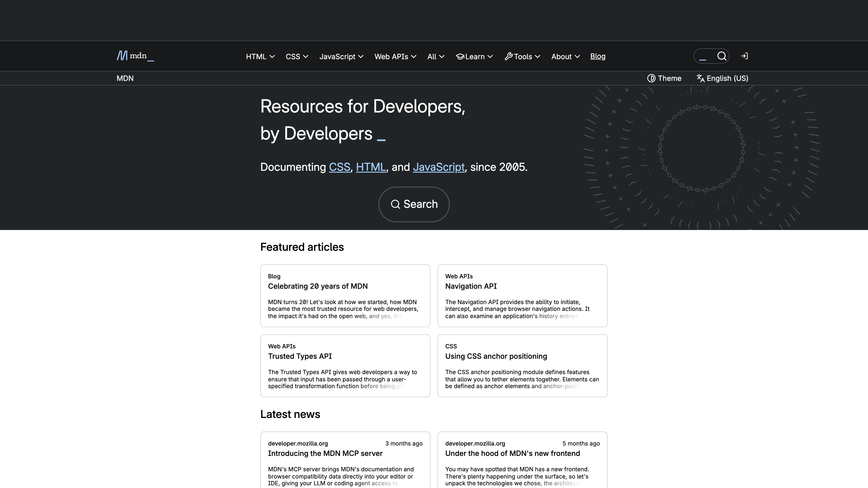Follow the CSS link in hero text
The height and width of the screenshot is (488, 868).
click(x=339, y=167)
